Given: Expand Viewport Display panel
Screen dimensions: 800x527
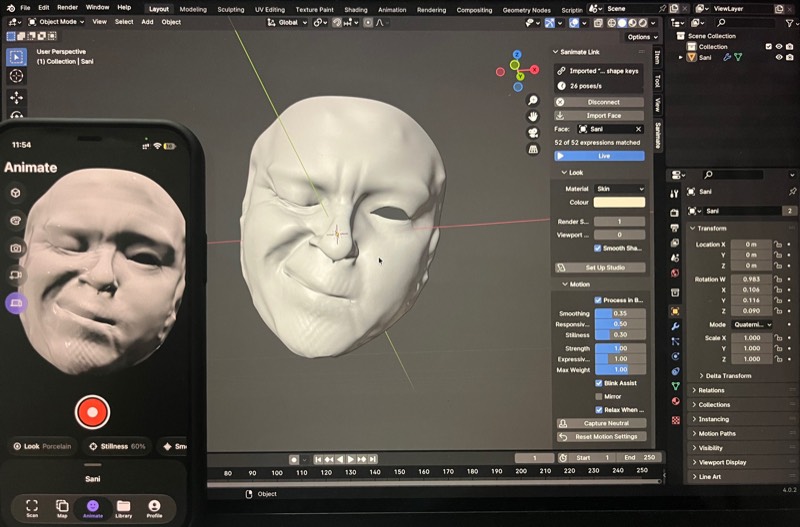Looking at the screenshot, I should [x=719, y=462].
